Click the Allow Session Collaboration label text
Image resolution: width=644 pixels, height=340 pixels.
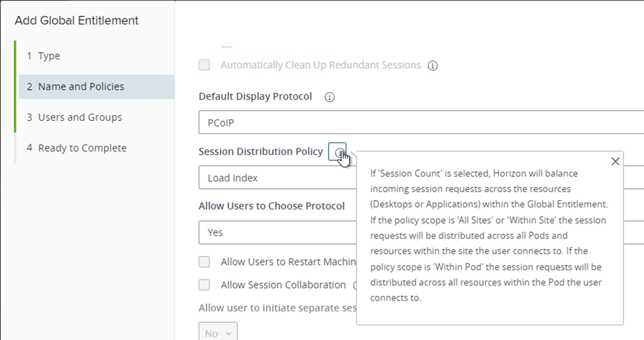coord(283,285)
